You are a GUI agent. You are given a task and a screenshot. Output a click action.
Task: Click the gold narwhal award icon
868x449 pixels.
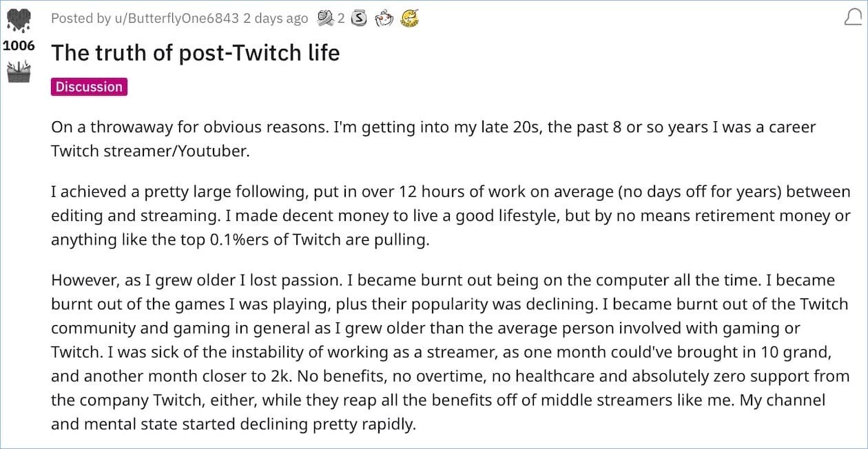click(x=410, y=19)
